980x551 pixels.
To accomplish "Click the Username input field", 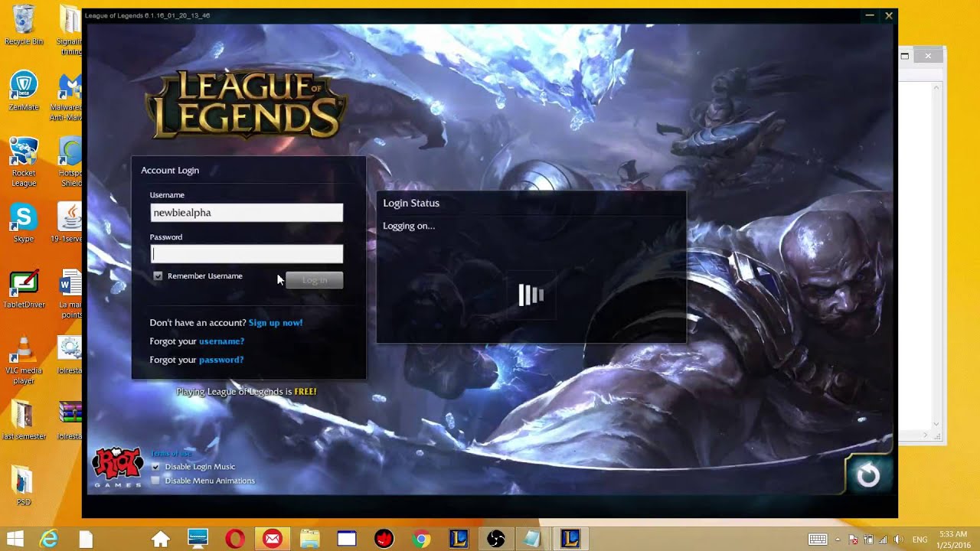I will [247, 213].
